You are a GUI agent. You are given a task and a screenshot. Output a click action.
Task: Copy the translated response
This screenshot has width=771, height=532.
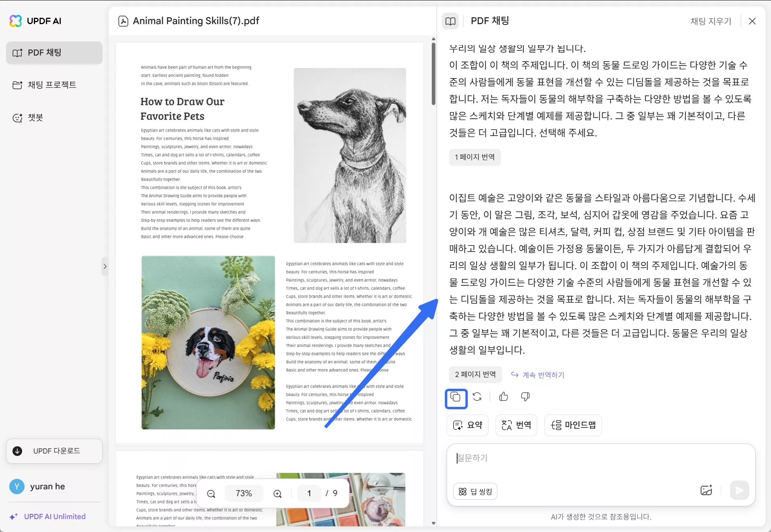point(456,398)
